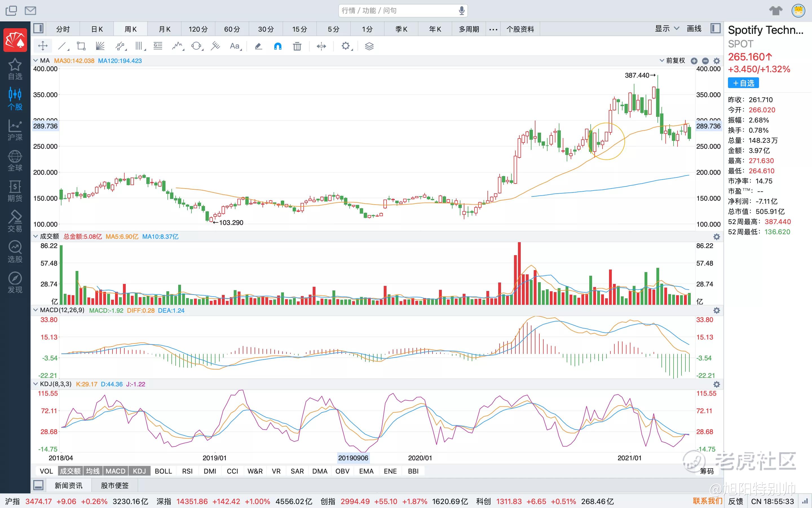Open the 自选 watchlist sidebar icon

tap(15, 69)
